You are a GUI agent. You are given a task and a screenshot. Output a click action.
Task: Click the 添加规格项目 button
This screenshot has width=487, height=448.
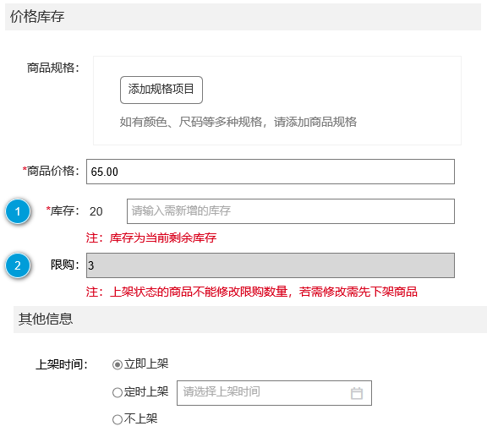(161, 90)
